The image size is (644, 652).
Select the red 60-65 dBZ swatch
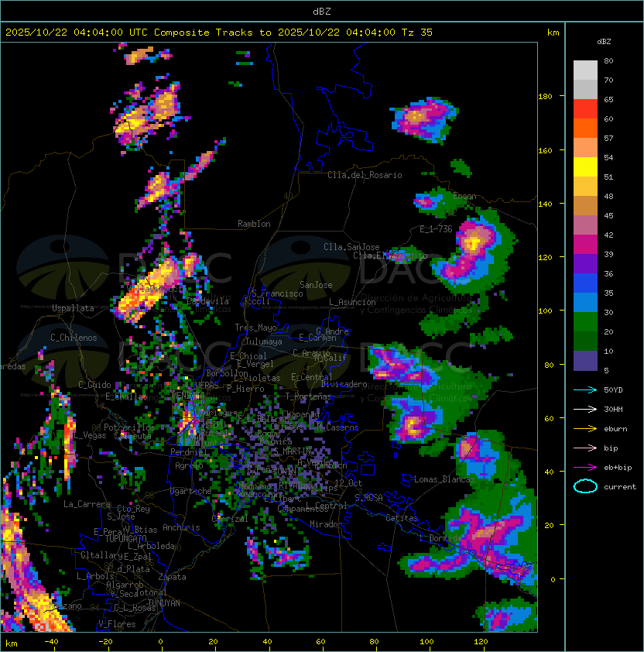[x=585, y=109]
